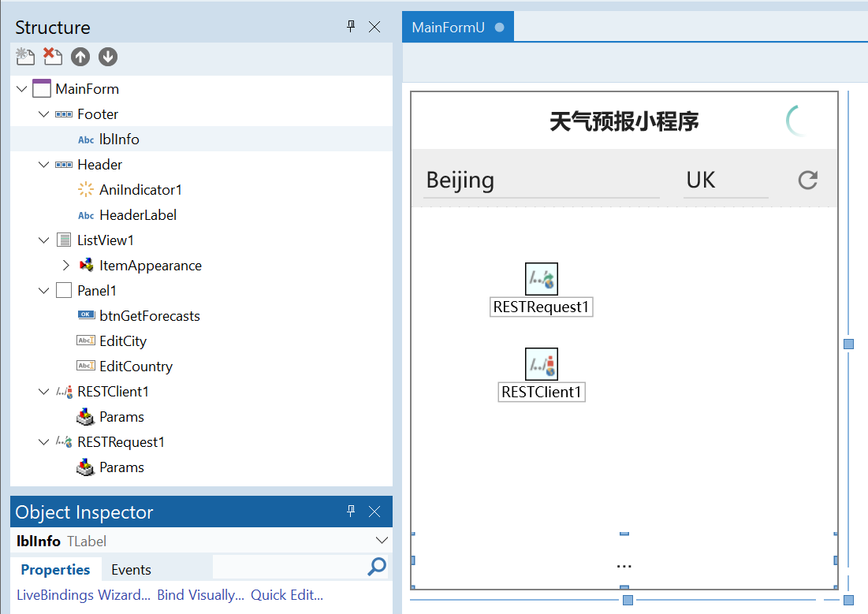Pin the Structure panel
868x614 pixels.
click(352, 27)
